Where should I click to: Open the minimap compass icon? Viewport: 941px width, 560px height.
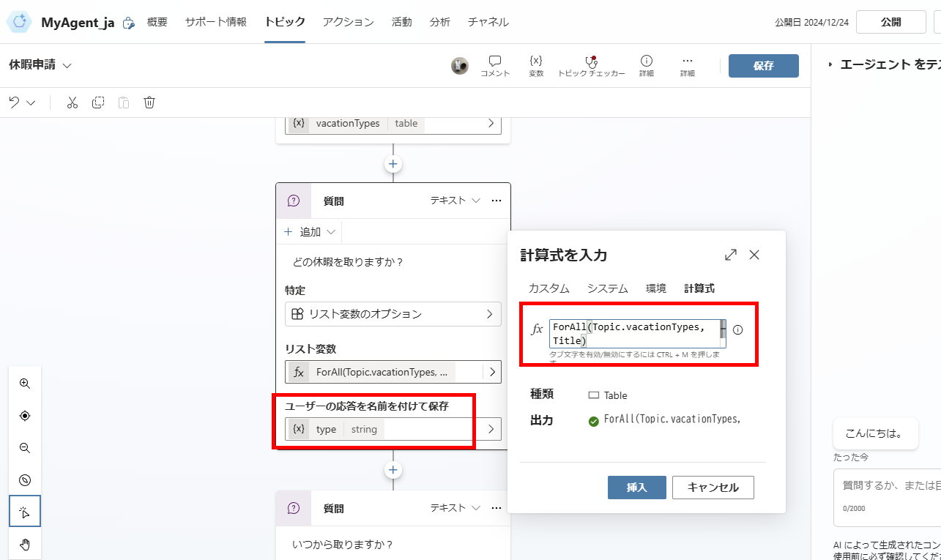pyautogui.click(x=24, y=479)
